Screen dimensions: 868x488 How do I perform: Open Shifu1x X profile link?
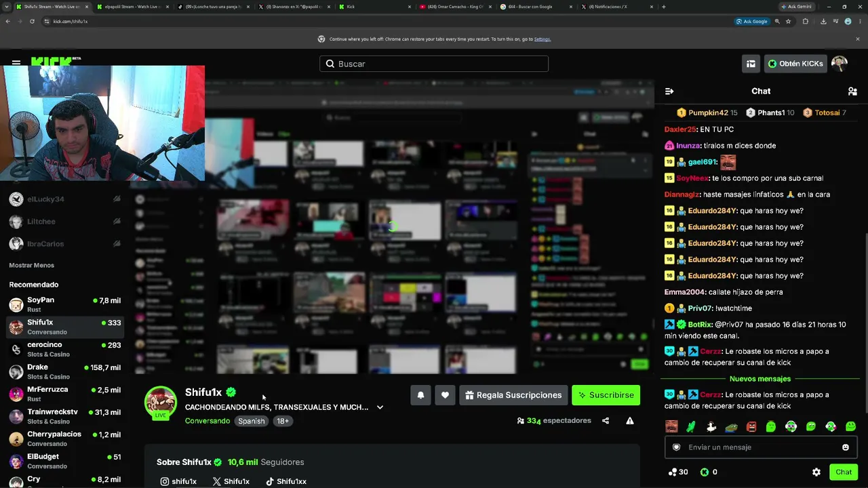pyautogui.click(x=231, y=481)
